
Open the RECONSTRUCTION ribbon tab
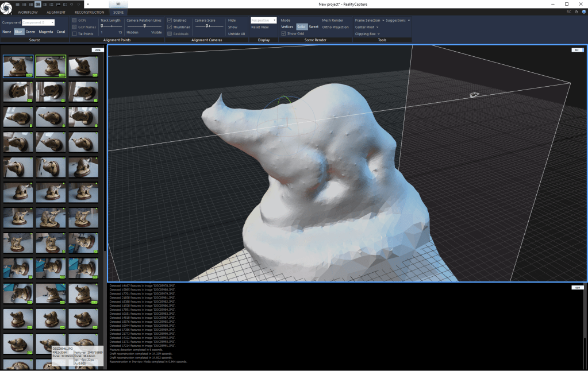(89, 12)
